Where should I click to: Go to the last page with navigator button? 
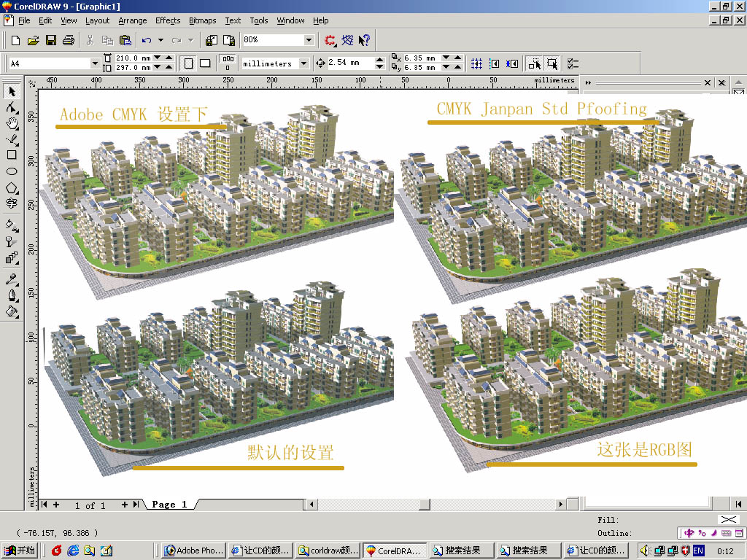pos(136,505)
